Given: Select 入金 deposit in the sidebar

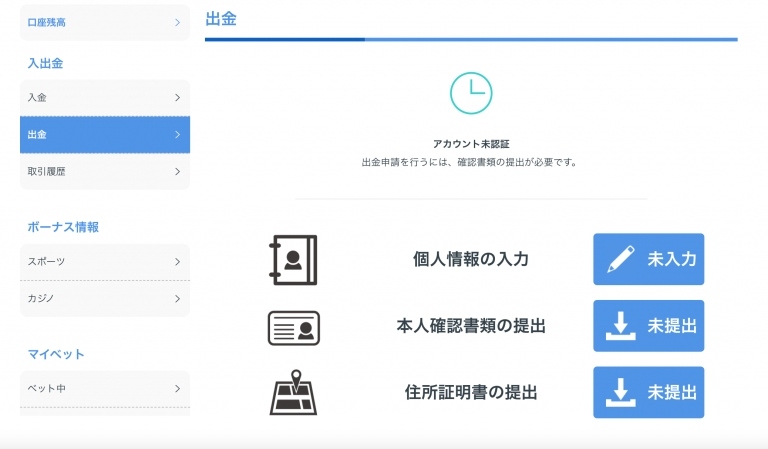Looking at the screenshot, I should pos(105,98).
